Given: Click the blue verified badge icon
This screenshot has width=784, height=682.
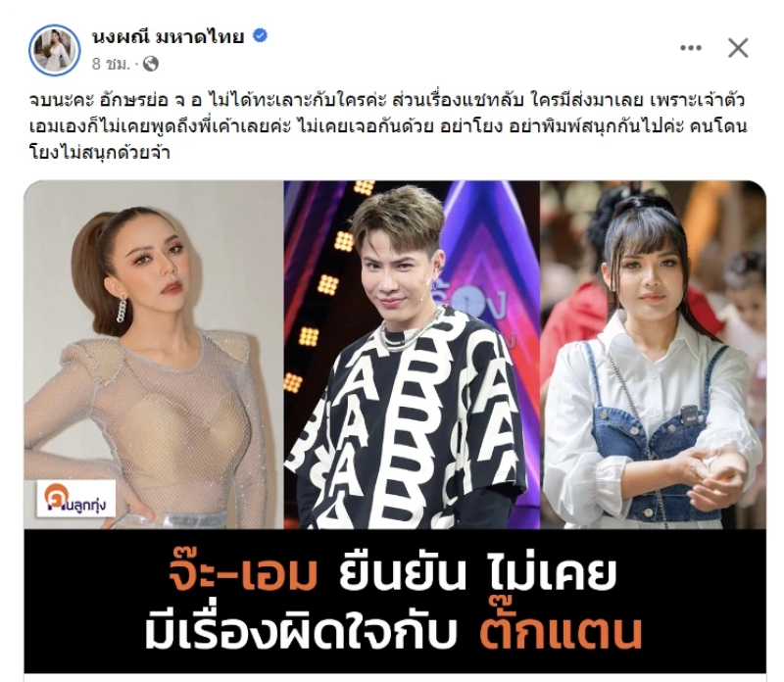Looking at the screenshot, I should (260, 35).
